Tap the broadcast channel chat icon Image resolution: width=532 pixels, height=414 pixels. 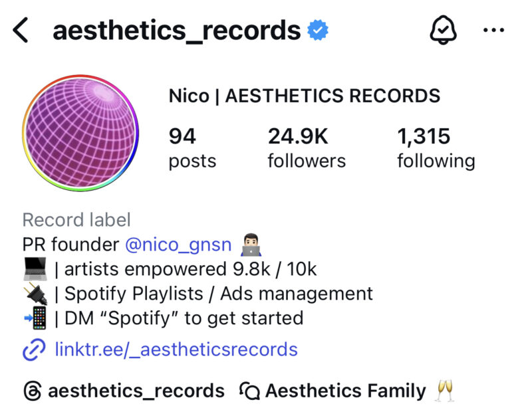click(250, 391)
